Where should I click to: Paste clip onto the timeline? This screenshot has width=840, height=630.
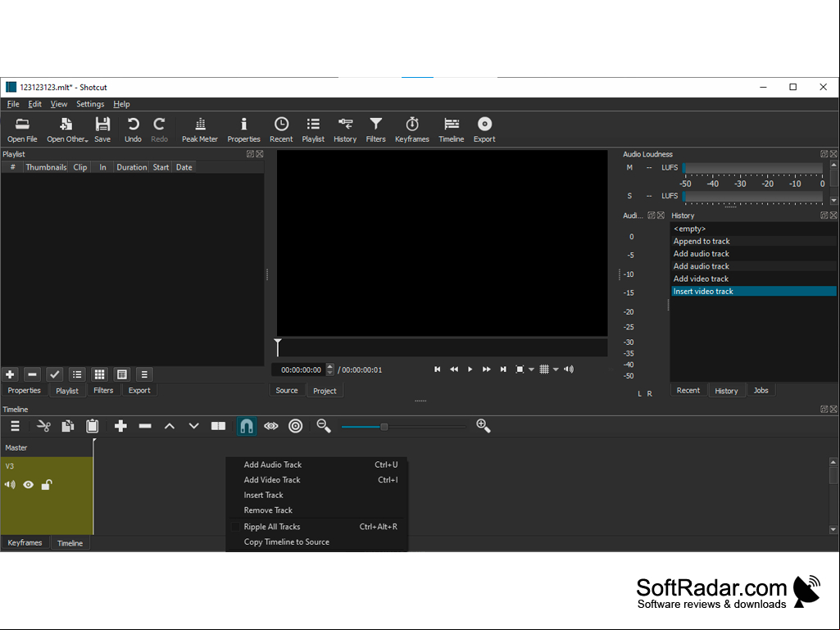92,427
